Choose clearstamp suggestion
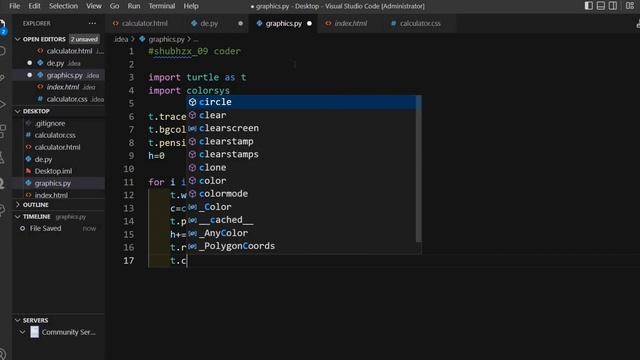The image size is (640, 360). (301, 141)
